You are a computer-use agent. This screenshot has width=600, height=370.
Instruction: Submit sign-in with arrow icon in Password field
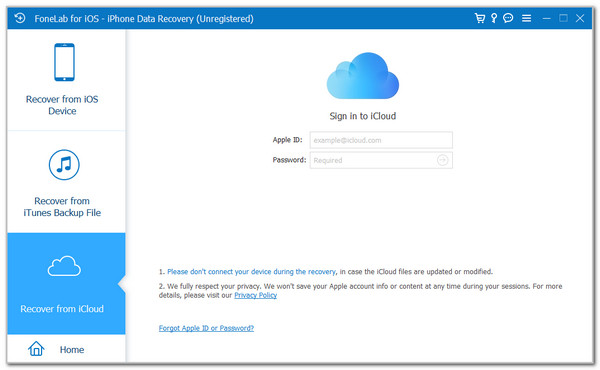pos(442,160)
